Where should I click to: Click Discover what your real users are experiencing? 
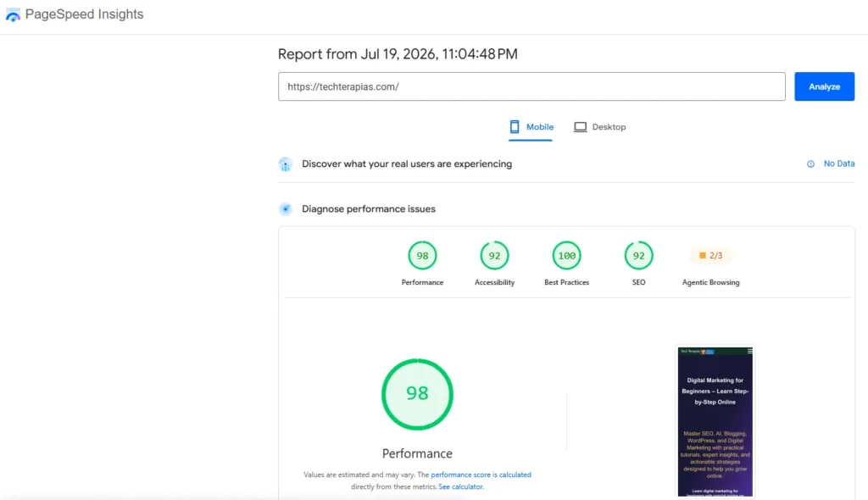pyautogui.click(x=407, y=164)
